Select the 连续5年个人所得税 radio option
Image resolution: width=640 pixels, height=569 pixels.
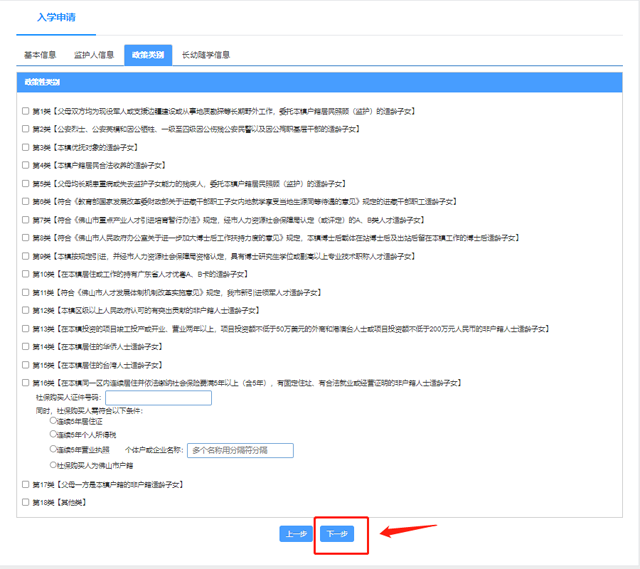point(53,434)
